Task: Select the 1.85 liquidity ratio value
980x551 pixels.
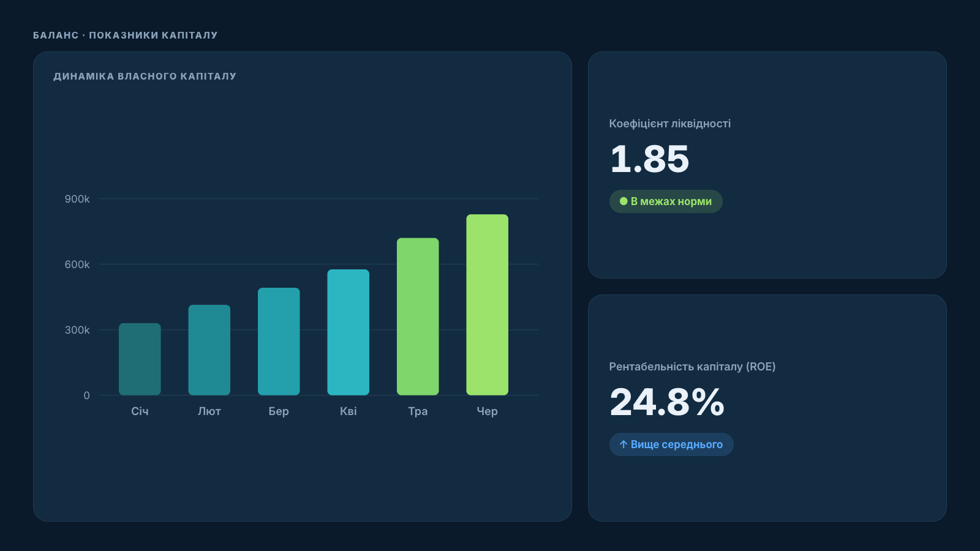Action: coord(649,159)
